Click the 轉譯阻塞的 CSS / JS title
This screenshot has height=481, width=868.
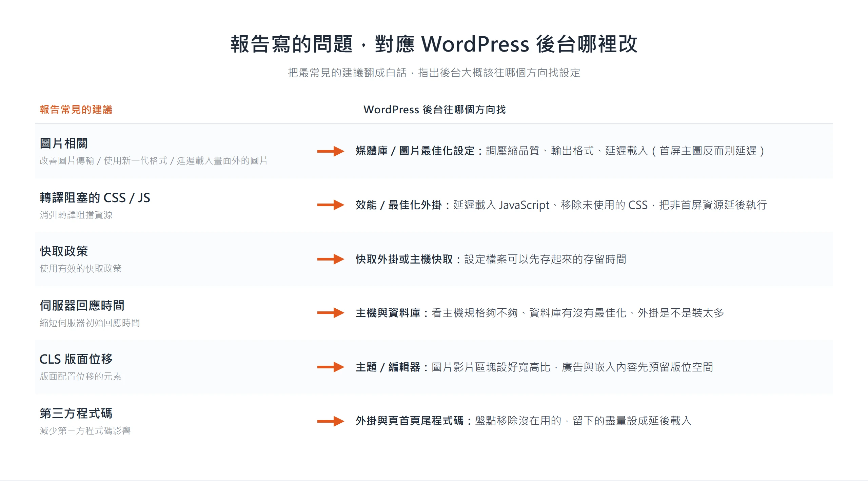point(95,198)
